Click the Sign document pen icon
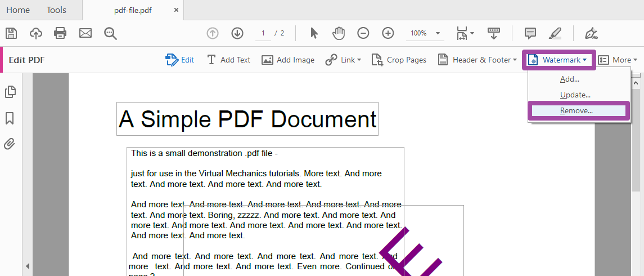The image size is (644, 276). (x=592, y=33)
